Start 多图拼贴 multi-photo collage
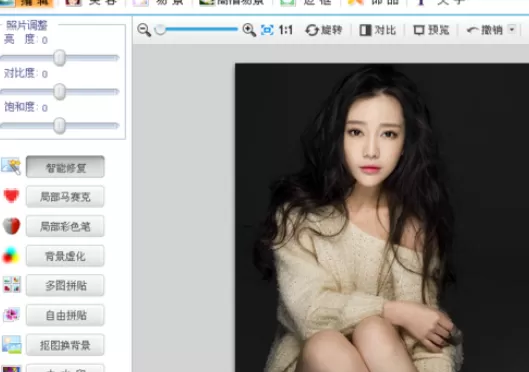 tap(65, 286)
